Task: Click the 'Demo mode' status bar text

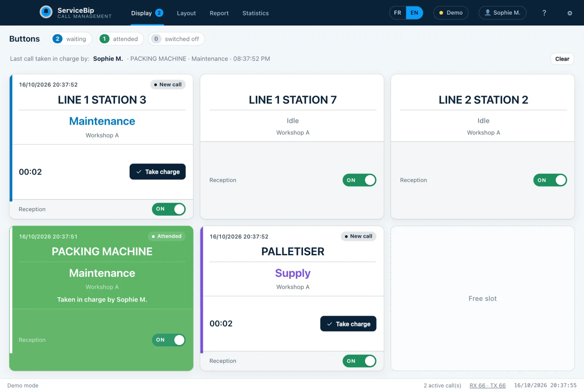Action: tap(23, 385)
